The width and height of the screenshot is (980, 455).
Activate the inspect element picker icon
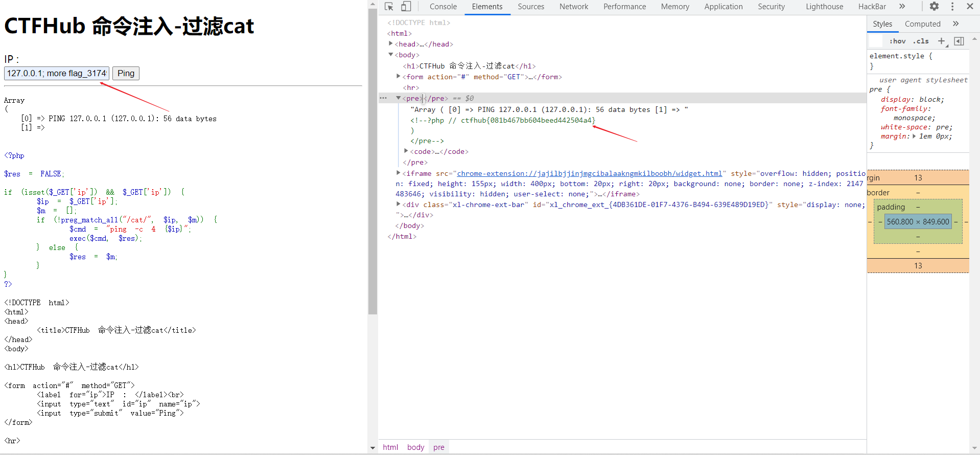pos(389,7)
